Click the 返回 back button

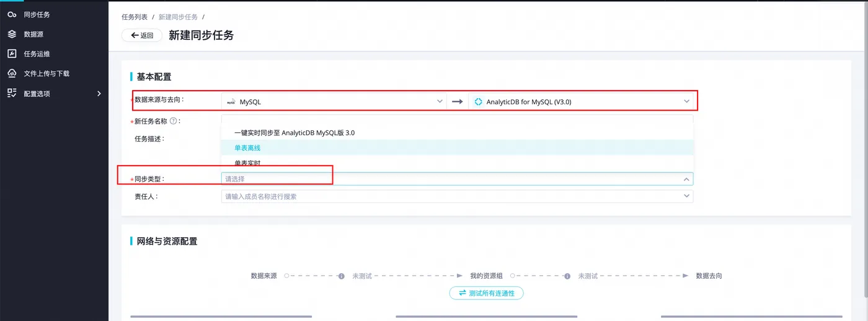(142, 35)
